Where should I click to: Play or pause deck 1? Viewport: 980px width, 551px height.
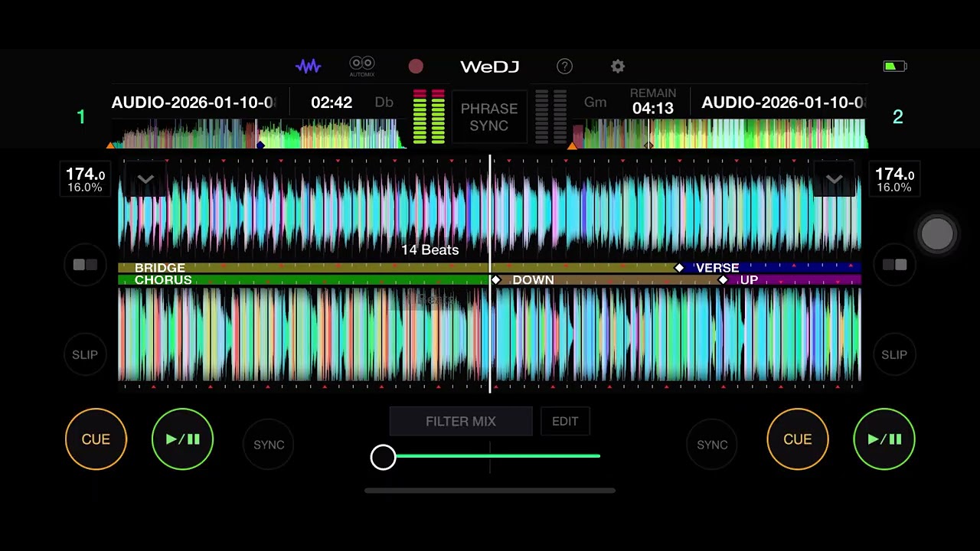click(182, 439)
